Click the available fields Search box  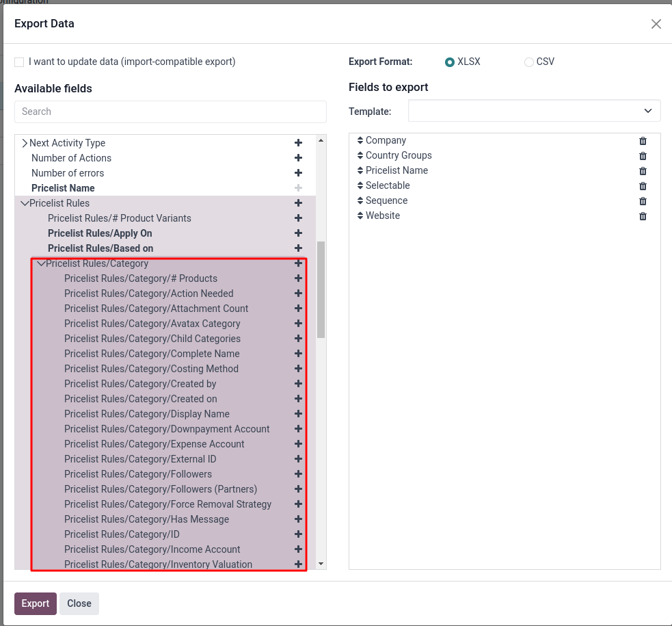(x=171, y=112)
